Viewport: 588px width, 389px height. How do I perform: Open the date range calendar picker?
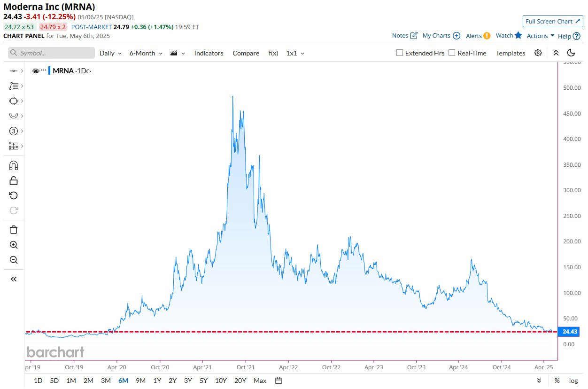click(x=279, y=381)
